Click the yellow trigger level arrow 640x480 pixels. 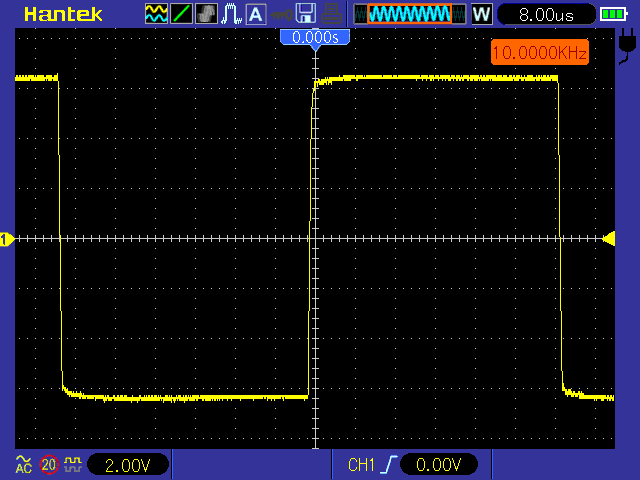[609, 239]
